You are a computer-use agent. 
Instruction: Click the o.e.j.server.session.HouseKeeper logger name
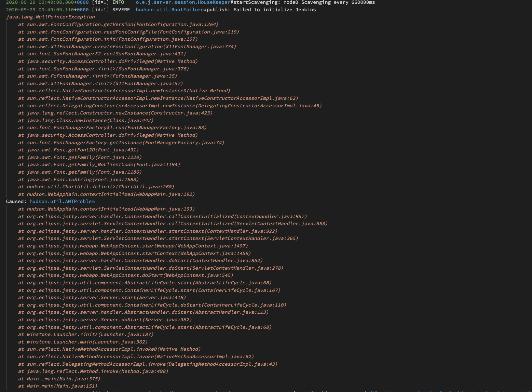pos(183,2)
